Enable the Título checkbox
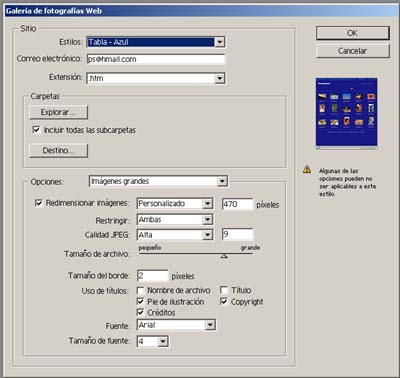This screenshot has height=378, width=400. 224,290
